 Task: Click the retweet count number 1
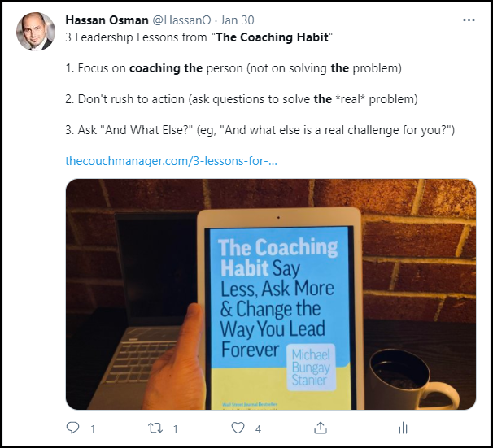pos(176,428)
